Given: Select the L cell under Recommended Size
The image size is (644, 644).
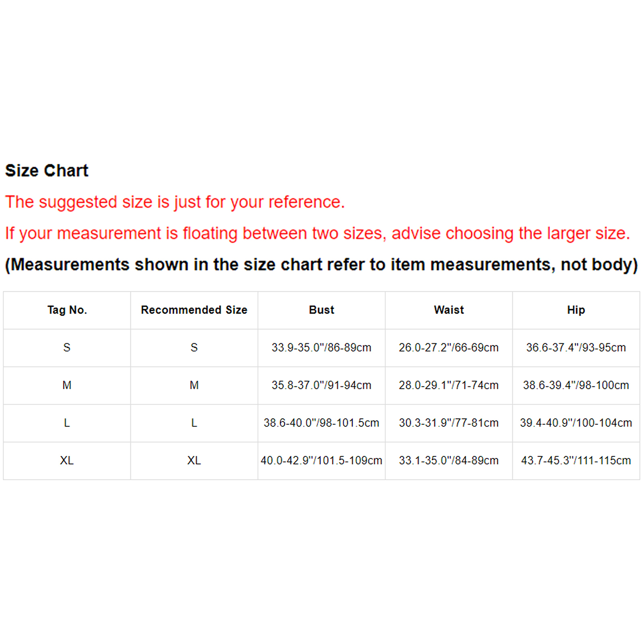Looking at the screenshot, I should tap(194, 423).
